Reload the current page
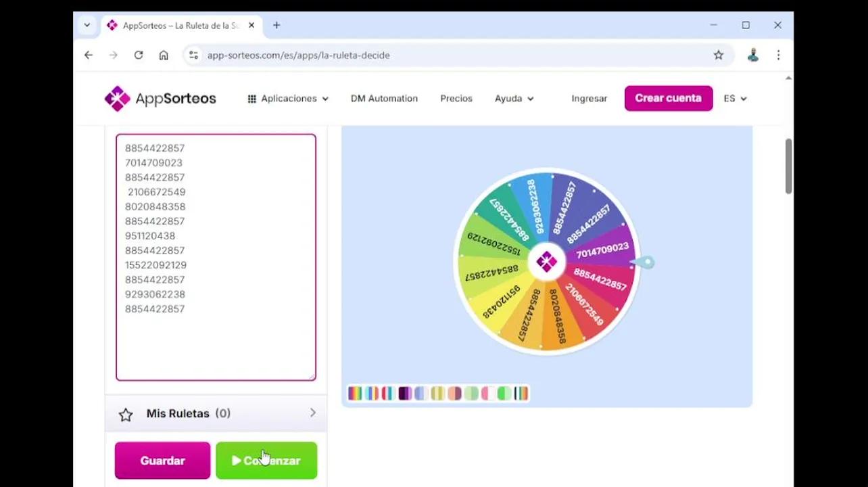868x487 pixels. point(139,55)
